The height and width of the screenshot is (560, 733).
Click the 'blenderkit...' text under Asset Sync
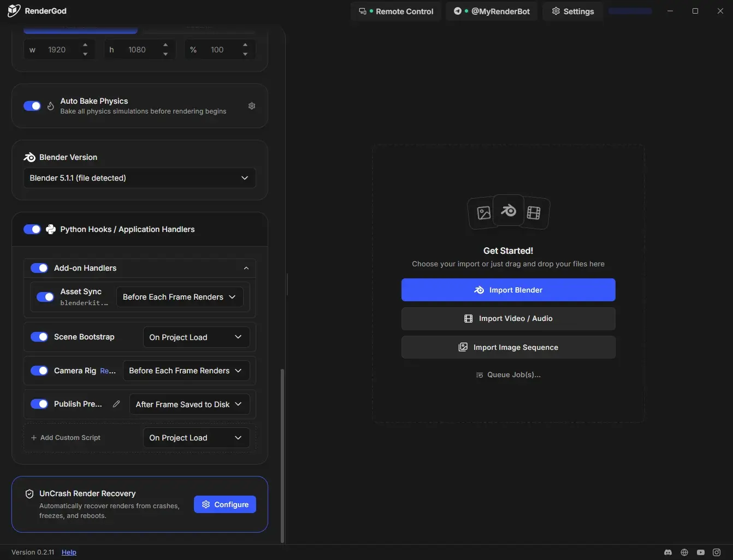(x=84, y=303)
